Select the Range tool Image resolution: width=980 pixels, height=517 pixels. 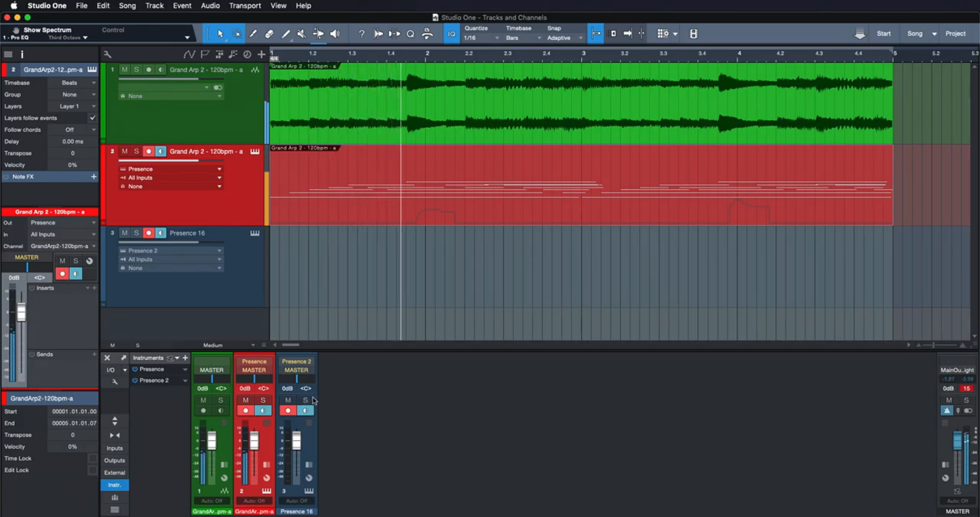pyautogui.click(x=237, y=34)
